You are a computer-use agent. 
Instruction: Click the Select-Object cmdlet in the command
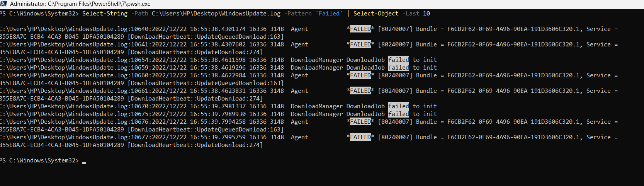click(x=376, y=14)
